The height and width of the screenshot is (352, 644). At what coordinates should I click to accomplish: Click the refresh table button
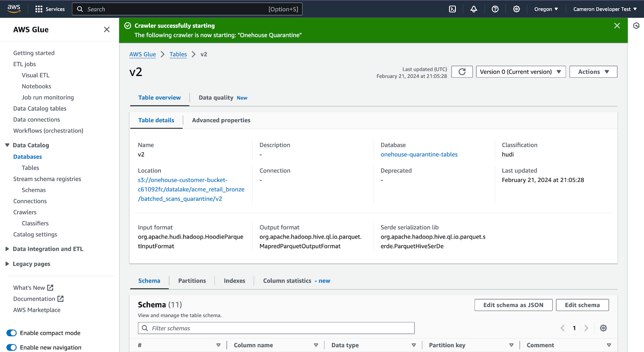click(462, 72)
